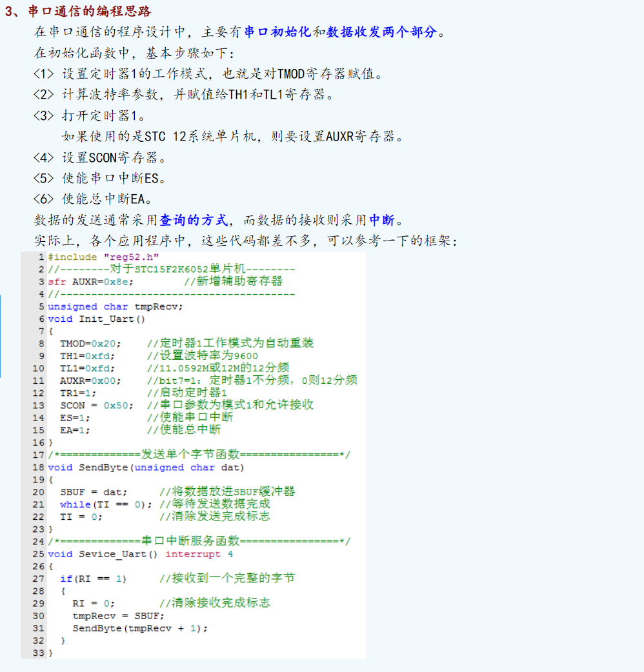Click the sentence starting '实际上，各个应用程序中'
644x672 pixels.
[x=246, y=241]
